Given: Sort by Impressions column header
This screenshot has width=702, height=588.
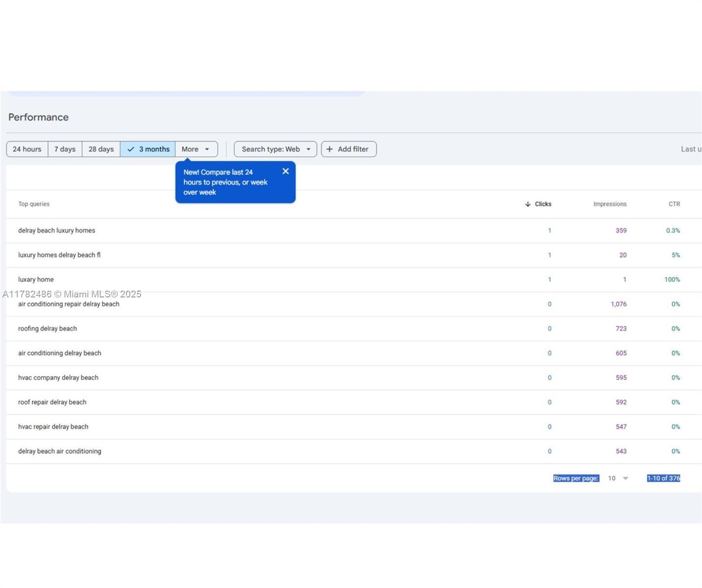Looking at the screenshot, I should coord(609,204).
